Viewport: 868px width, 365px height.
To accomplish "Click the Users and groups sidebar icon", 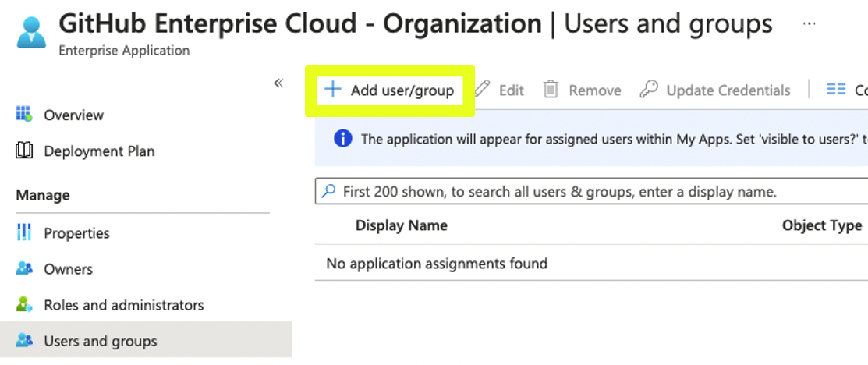I will [x=24, y=340].
